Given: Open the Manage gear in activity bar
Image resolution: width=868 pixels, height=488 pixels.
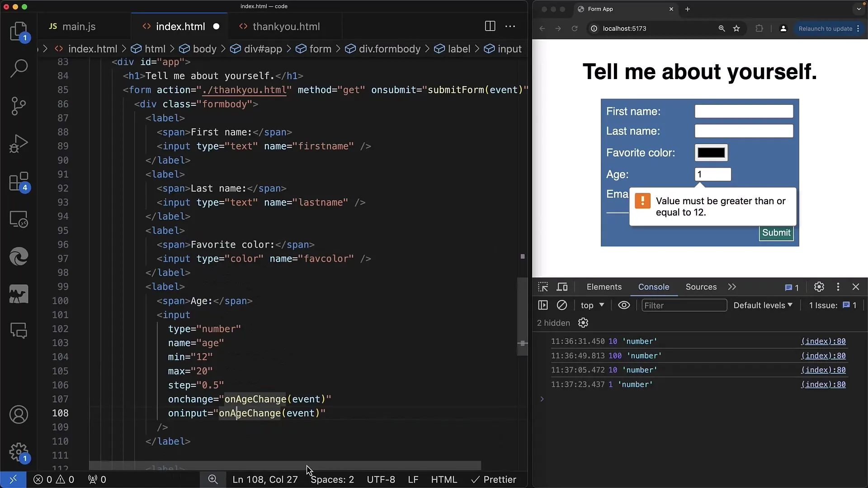Looking at the screenshot, I should coord(19,452).
